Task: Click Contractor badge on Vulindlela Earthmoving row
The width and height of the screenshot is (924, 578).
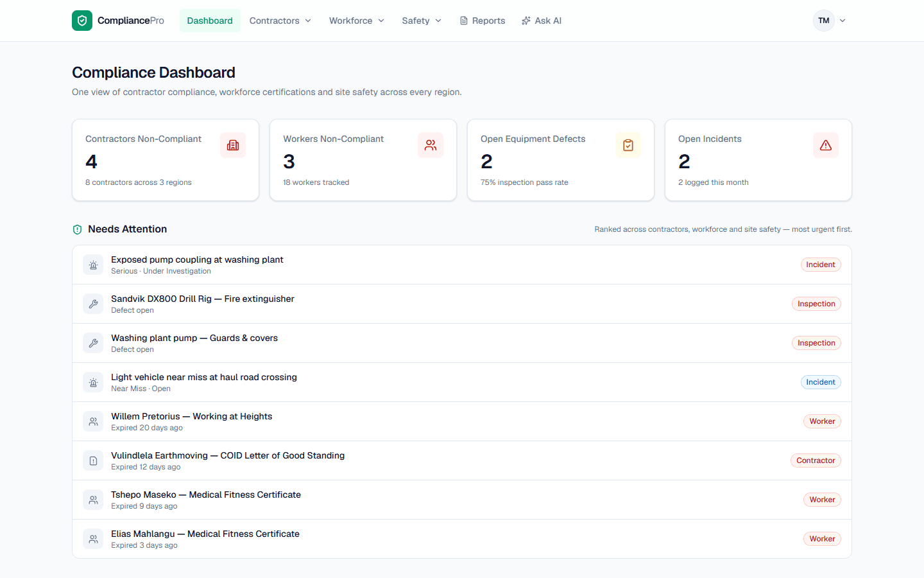Action: tap(816, 460)
